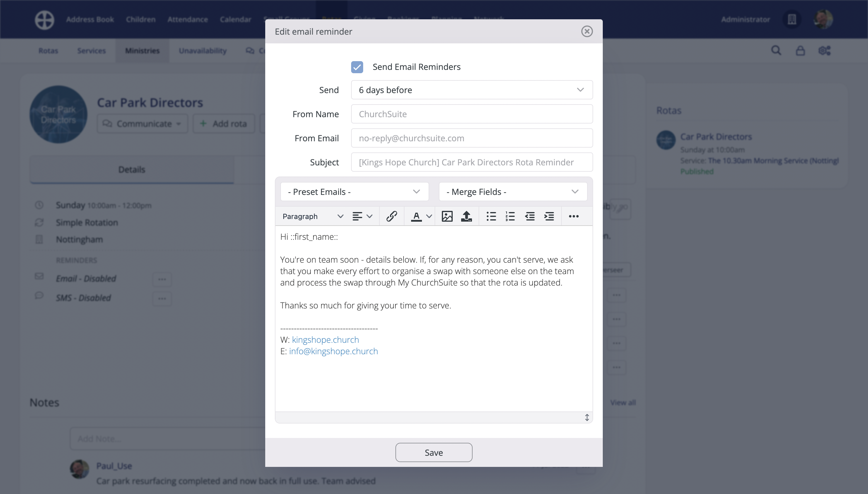Open the Preset Emails dropdown
The image size is (868, 494).
pyautogui.click(x=354, y=191)
